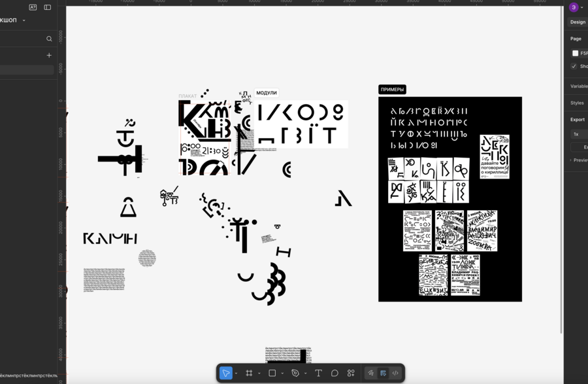Click the Export section heading

[x=578, y=119]
